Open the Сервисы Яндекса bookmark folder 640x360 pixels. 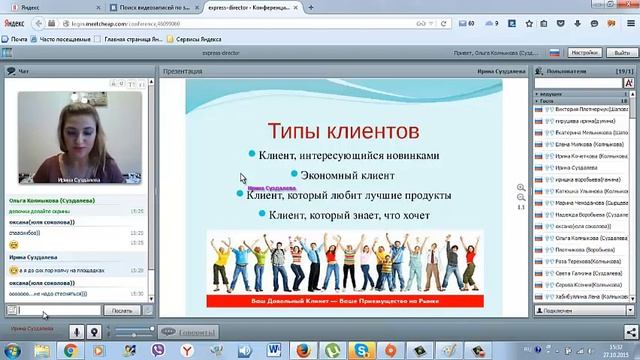coord(194,39)
